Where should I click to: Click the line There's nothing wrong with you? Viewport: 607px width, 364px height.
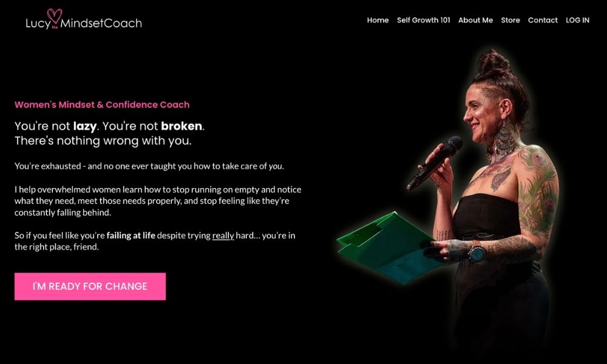point(103,140)
